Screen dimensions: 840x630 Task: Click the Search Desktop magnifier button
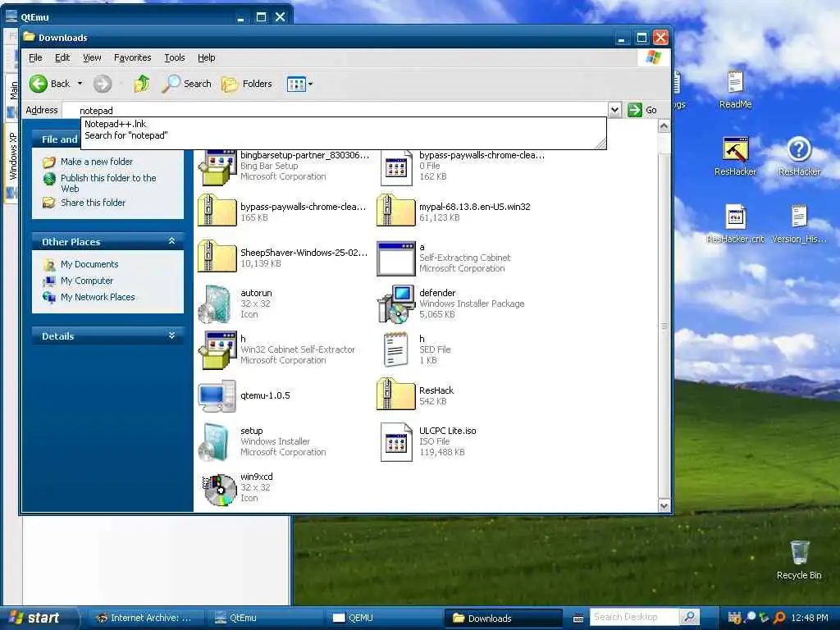[x=689, y=617]
